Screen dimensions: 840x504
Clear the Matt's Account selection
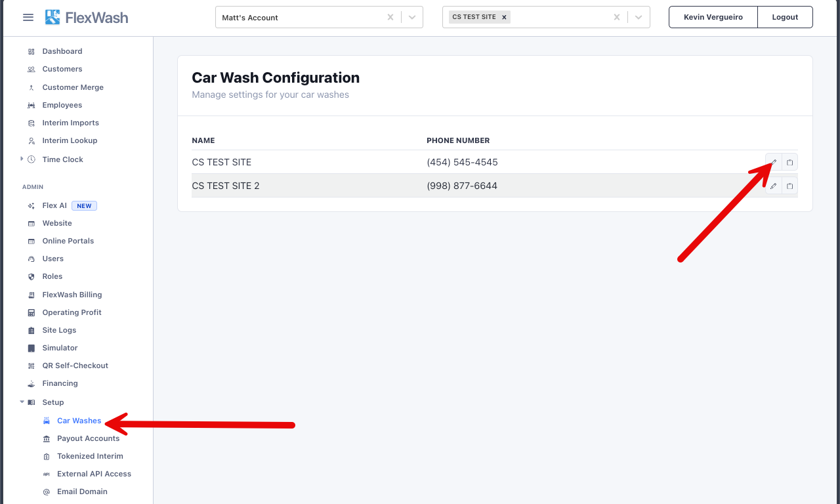point(390,18)
